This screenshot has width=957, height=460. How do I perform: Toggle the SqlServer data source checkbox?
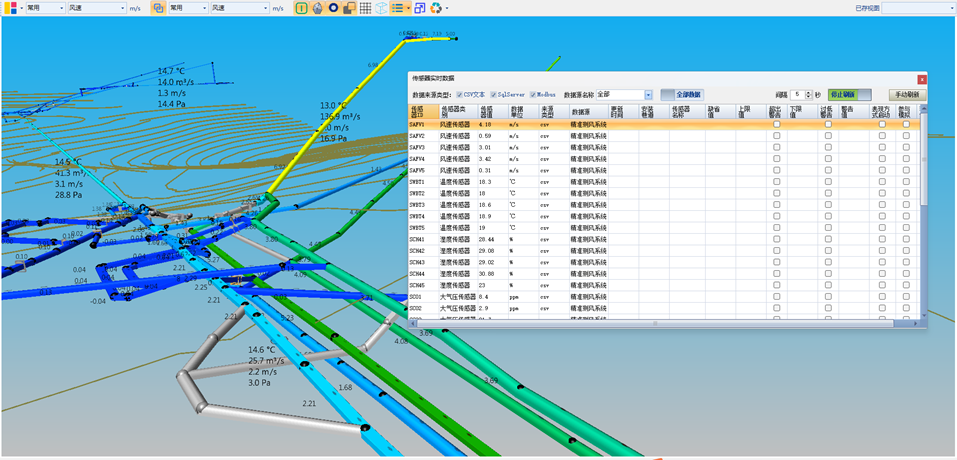[495, 95]
